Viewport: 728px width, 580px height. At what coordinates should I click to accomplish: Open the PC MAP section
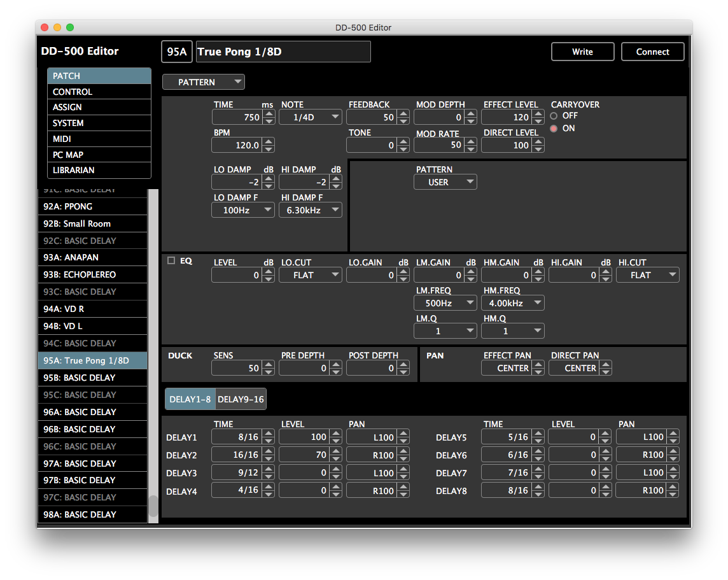[x=99, y=155]
